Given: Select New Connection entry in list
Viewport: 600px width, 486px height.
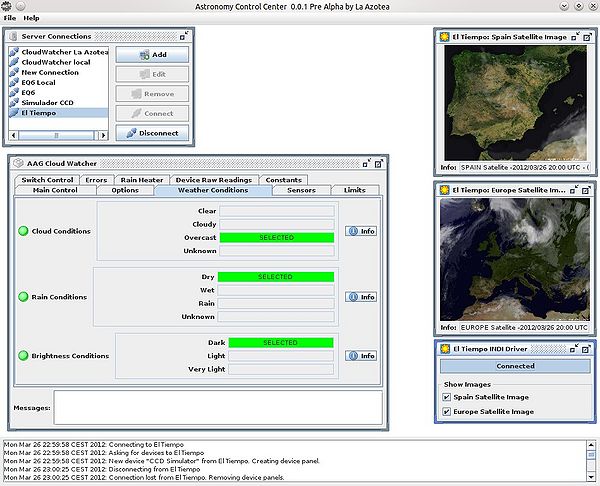Looking at the screenshot, I should point(59,72).
